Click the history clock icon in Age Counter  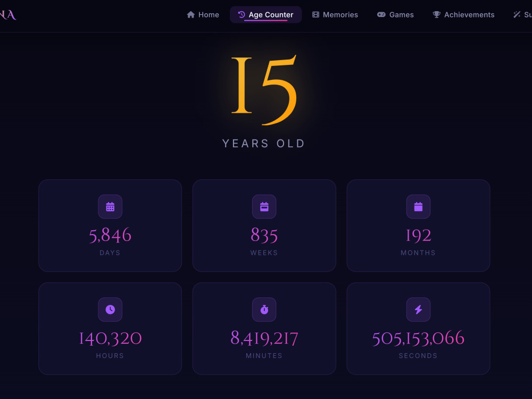(x=241, y=14)
